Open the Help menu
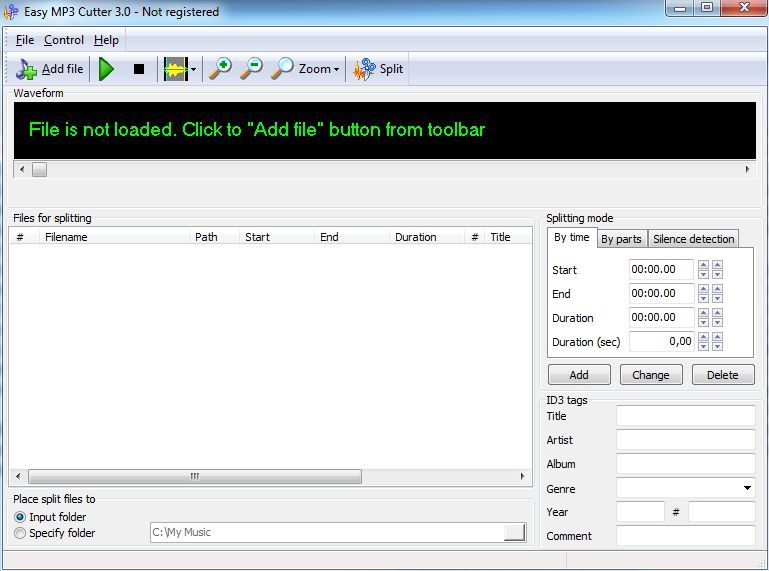769x571 pixels. point(106,40)
